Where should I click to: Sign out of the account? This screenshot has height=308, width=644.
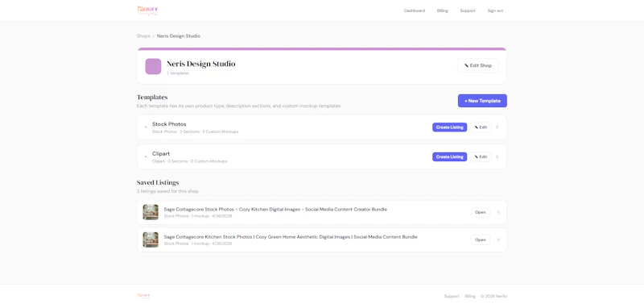(495, 10)
